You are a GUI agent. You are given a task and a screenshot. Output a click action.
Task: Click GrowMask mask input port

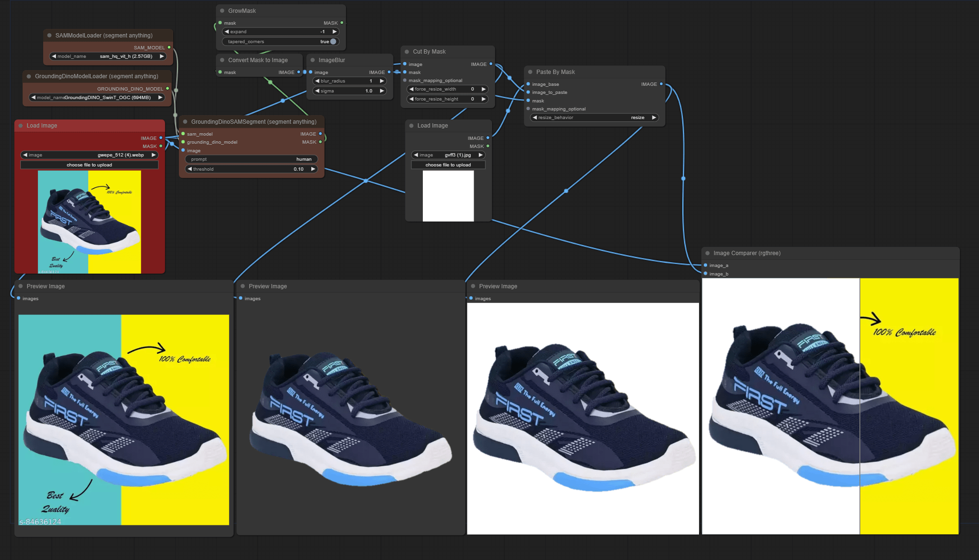click(220, 23)
